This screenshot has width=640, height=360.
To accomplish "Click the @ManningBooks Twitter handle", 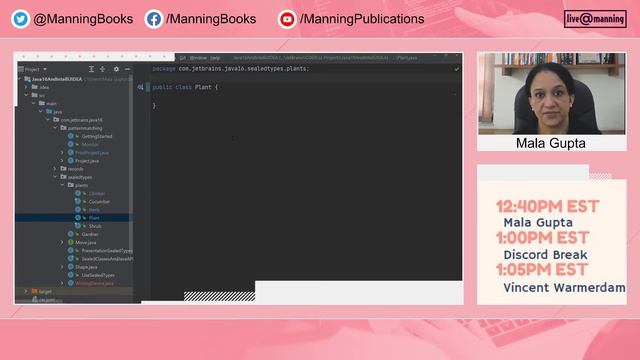I will click(x=83, y=19).
